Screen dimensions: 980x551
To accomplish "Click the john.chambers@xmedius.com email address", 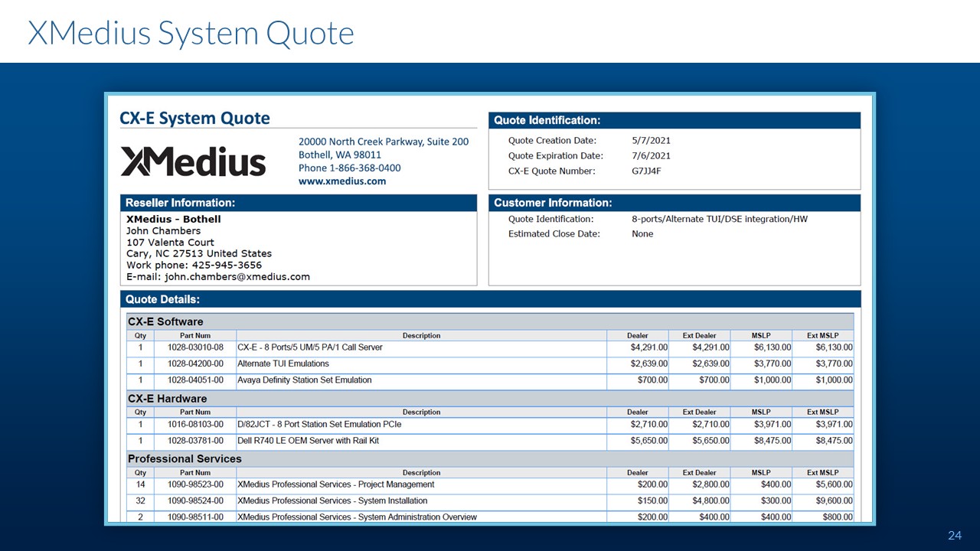I will (x=237, y=276).
